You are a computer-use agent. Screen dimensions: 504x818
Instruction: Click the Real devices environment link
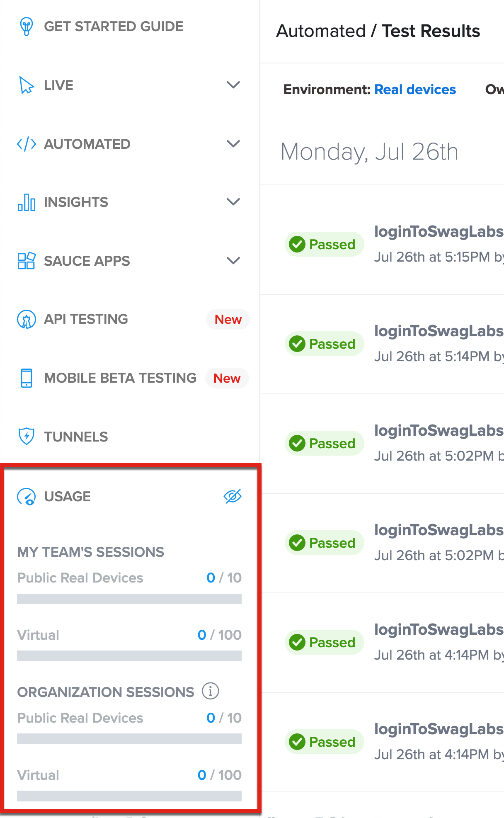coord(415,89)
